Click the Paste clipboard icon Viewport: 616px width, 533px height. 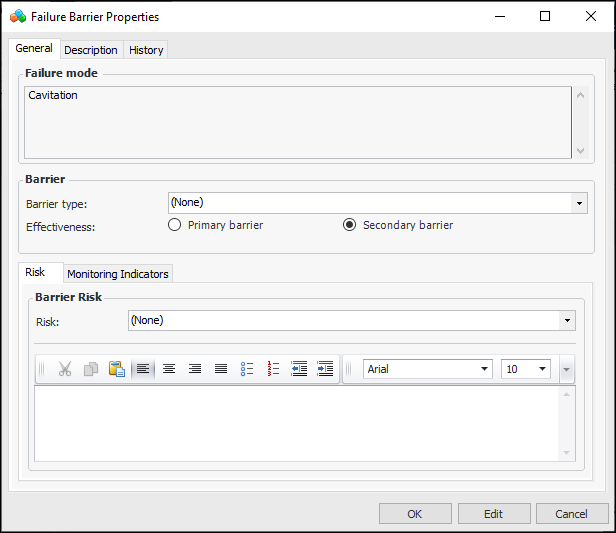coord(117,369)
